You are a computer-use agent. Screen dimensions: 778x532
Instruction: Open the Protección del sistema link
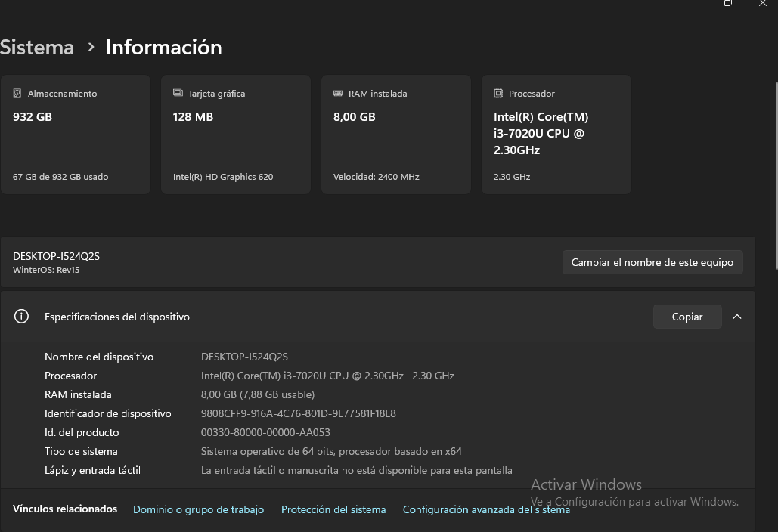click(x=333, y=509)
